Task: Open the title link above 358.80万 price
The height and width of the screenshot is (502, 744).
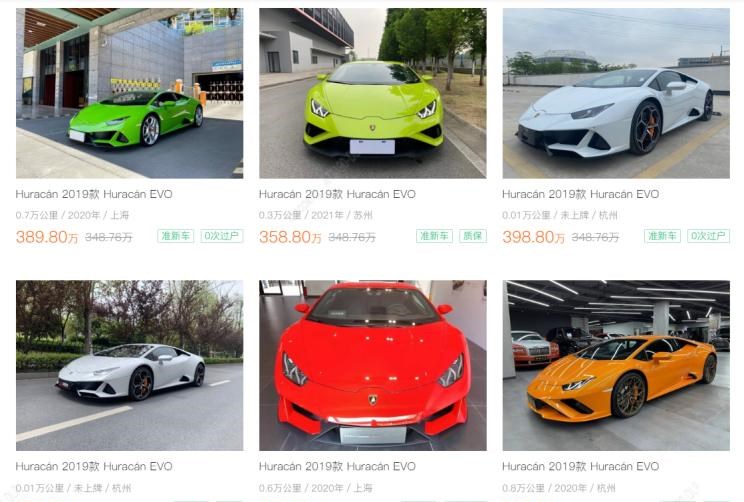Action: point(337,194)
